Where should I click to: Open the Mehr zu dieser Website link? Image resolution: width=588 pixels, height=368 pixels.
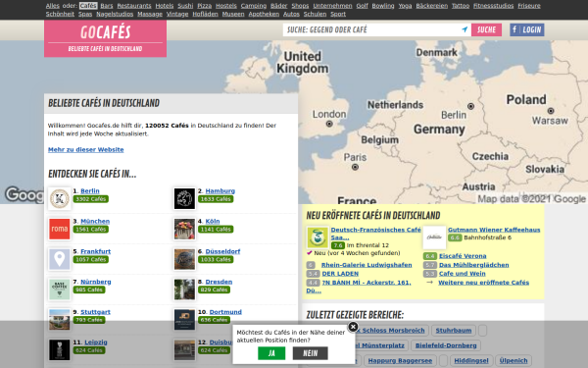click(x=86, y=149)
